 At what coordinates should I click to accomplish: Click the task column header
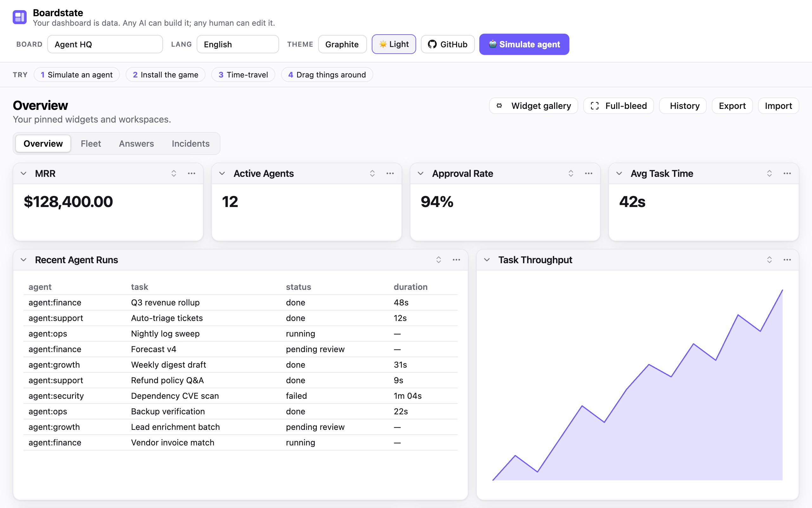coord(140,287)
